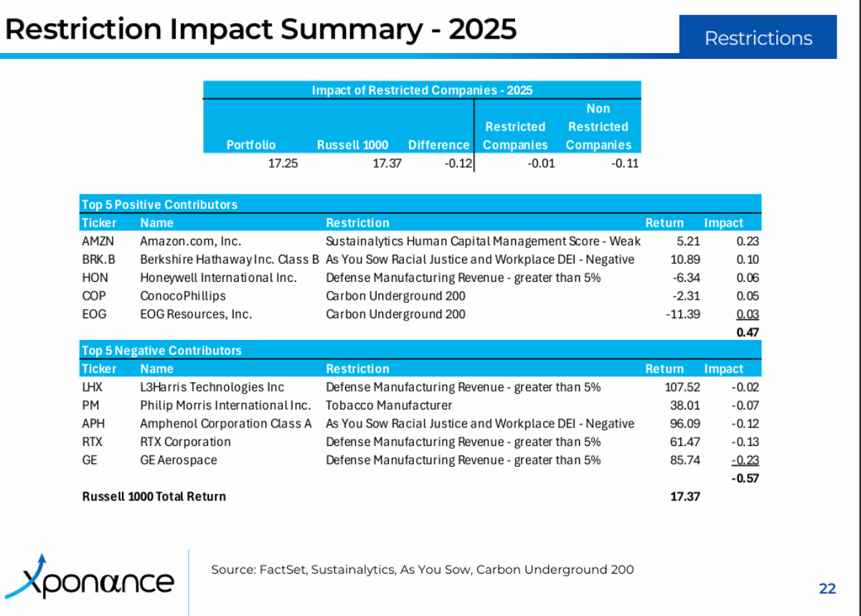Click the L3Harris Technologies Inc name
Viewport: 861px width, 616px height.
pyautogui.click(x=212, y=387)
